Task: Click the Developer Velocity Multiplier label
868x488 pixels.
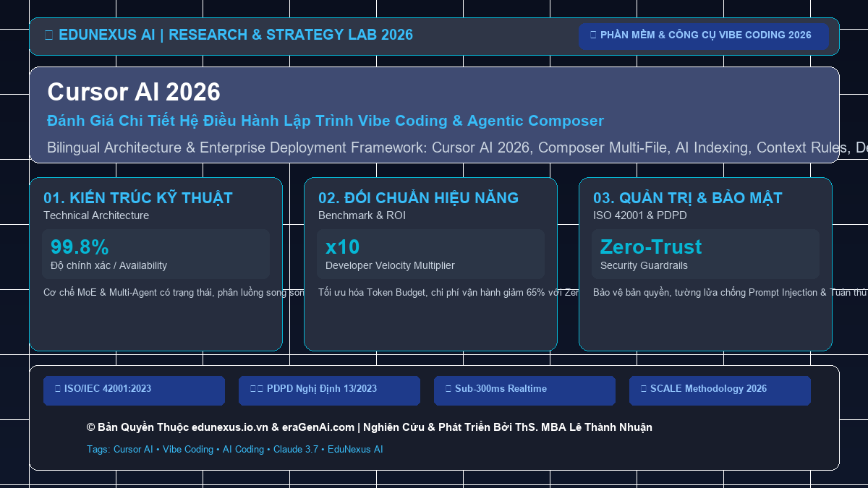Action: point(390,265)
